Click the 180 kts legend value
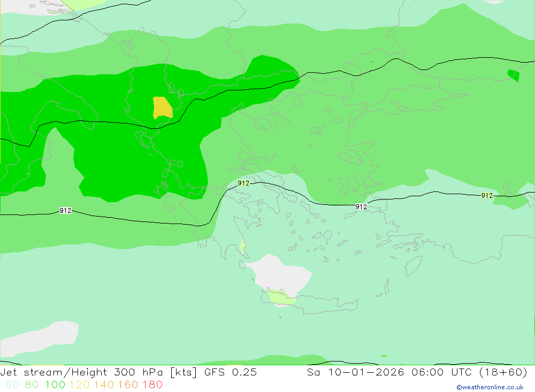Image resolution: width=535 pixels, height=392 pixels. [x=152, y=385]
